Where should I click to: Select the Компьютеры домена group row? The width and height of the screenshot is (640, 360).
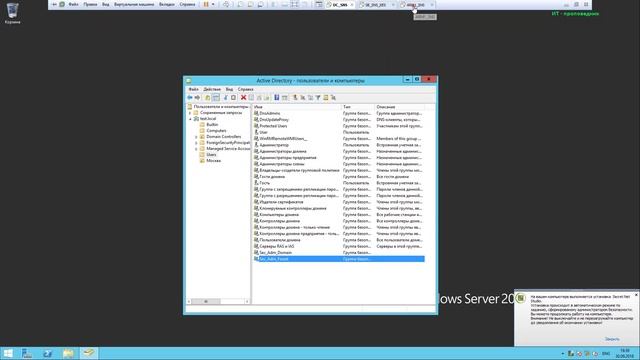tap(339, 215)
